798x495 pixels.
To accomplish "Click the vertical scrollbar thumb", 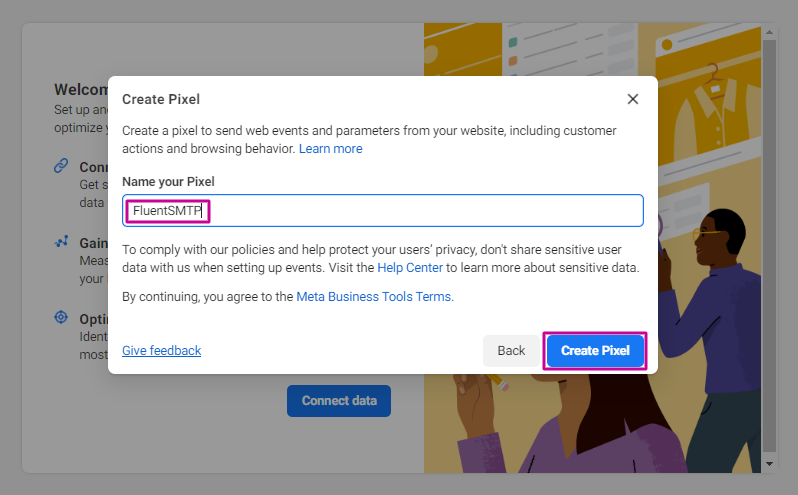I will click(x=770, y=246).
